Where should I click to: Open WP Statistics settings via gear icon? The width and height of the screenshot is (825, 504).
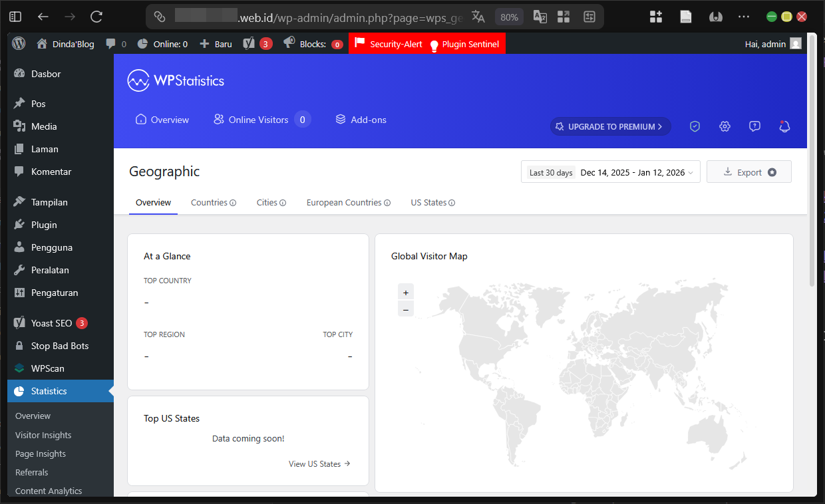coord(725,126)
